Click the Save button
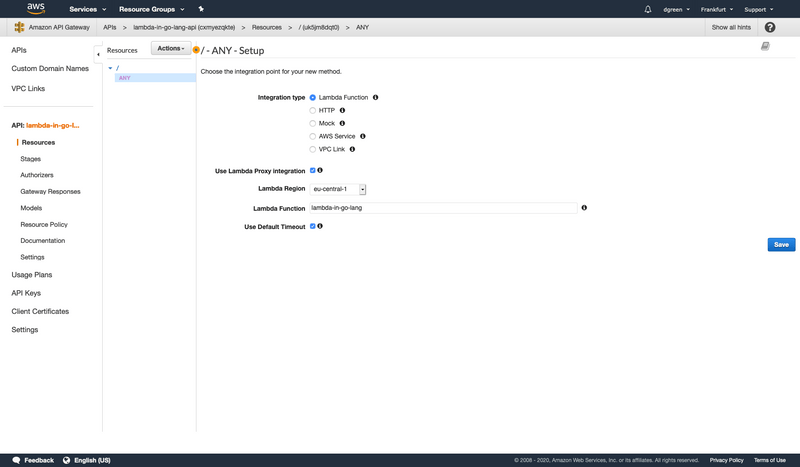Image resolution: width=800 pixels, height=467 pixels. point(781,244)
